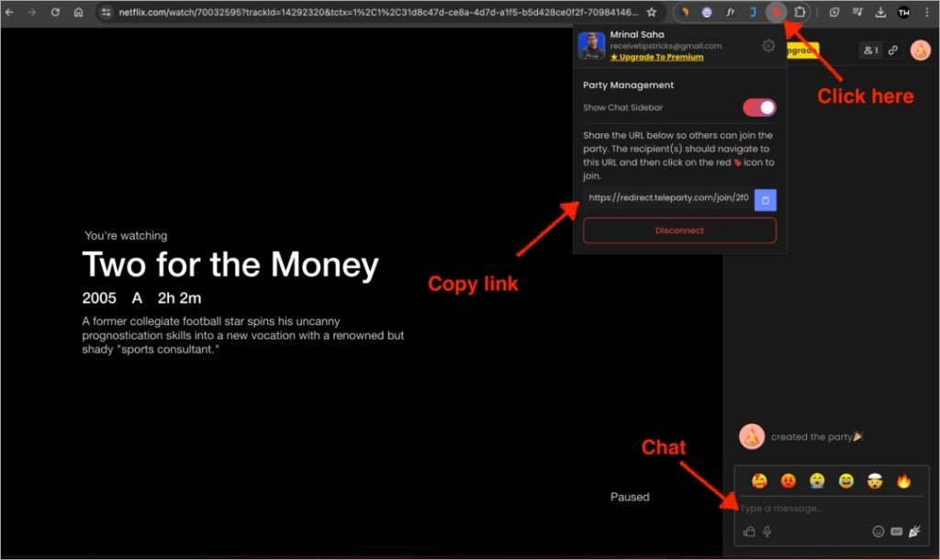Click the yellow Upgrade button in sidebar
The height and width of the screenshot is (560, 940).
tap(802, 51)
